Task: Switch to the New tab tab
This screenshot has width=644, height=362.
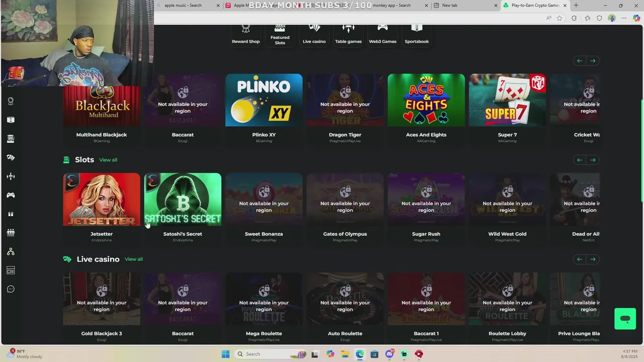Action: 465,6
